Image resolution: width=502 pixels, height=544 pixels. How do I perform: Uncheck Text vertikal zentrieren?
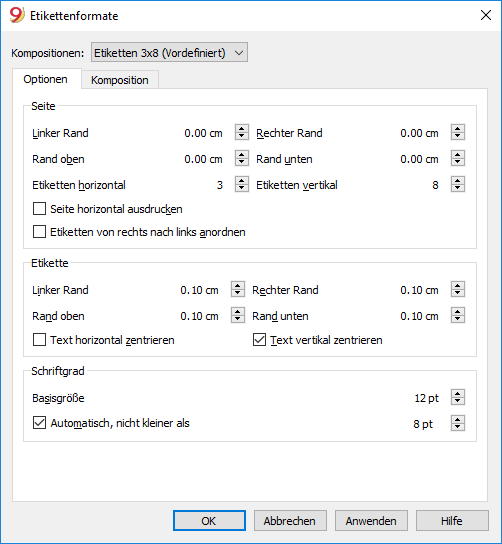pos(259,340)
